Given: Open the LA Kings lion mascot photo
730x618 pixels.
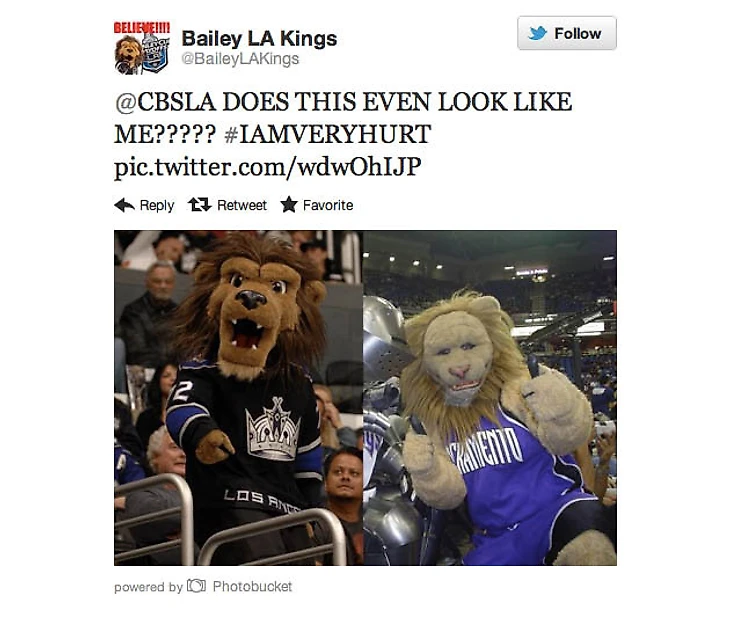Looking at the screenshot, I should coord(238,398).
